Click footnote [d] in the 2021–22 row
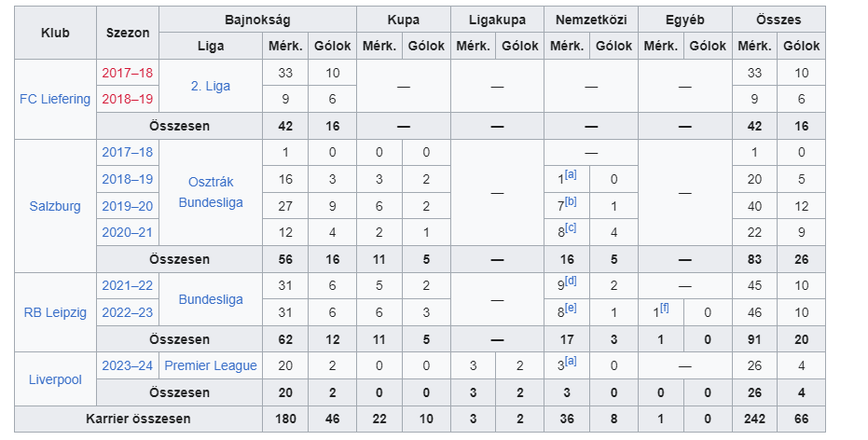Screen dimensions: 868x440 [572, 282]
